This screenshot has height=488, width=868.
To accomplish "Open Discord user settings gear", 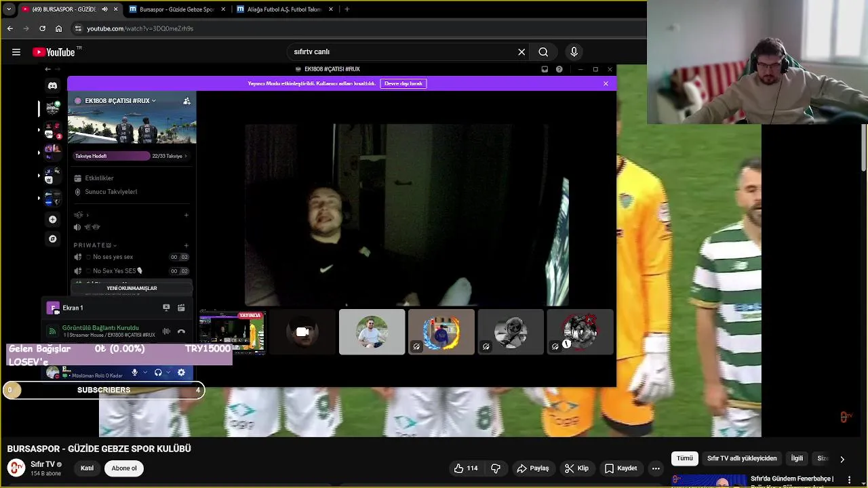I will (x=181, y=373).
